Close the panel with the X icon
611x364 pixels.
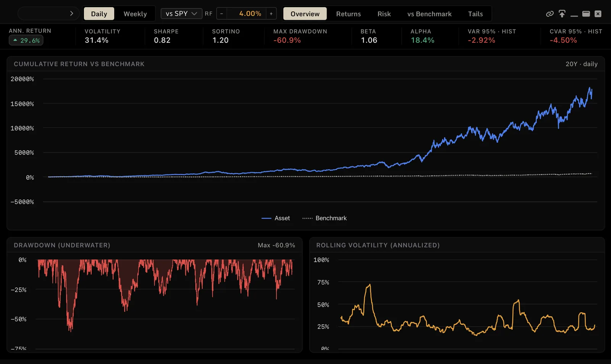tap(598, 14)
